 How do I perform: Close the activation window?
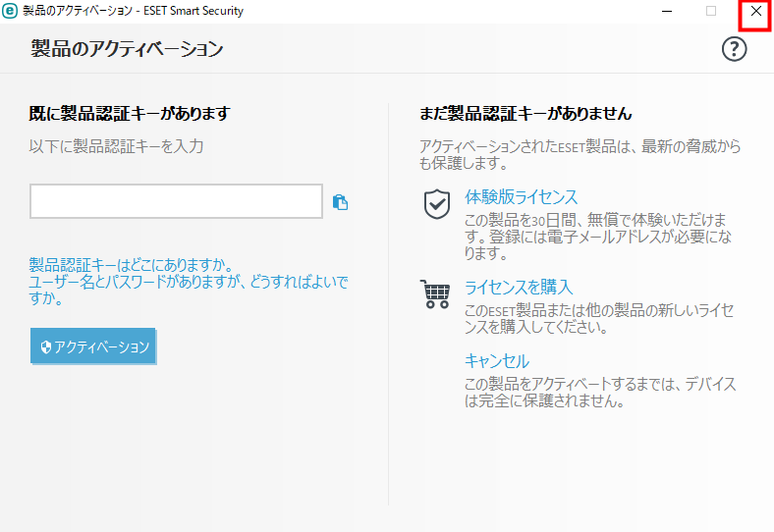755,11
